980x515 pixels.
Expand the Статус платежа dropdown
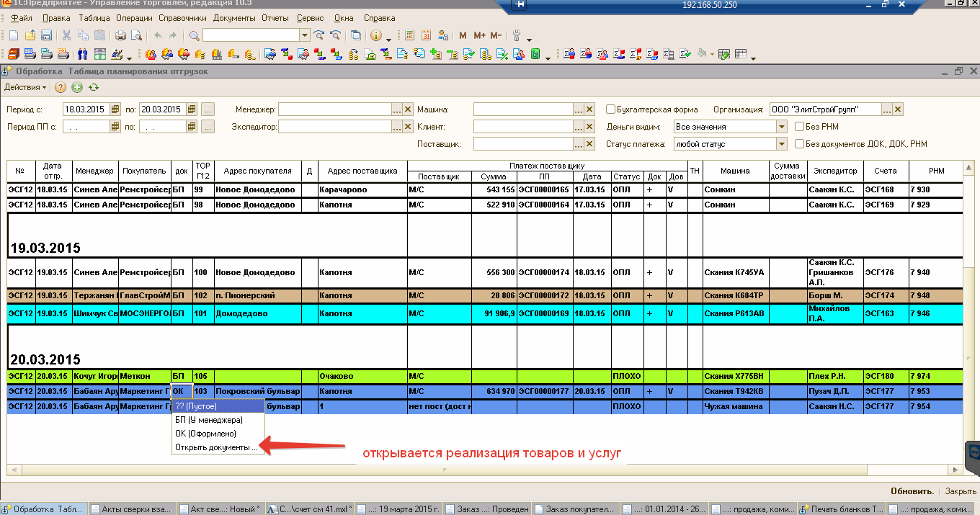[781, 144]
